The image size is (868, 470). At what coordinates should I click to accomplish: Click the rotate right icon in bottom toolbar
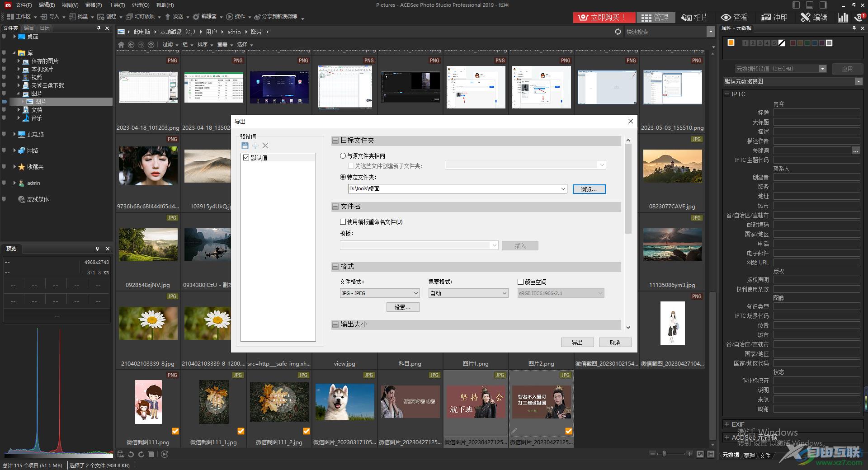click(x=141, y=454)
